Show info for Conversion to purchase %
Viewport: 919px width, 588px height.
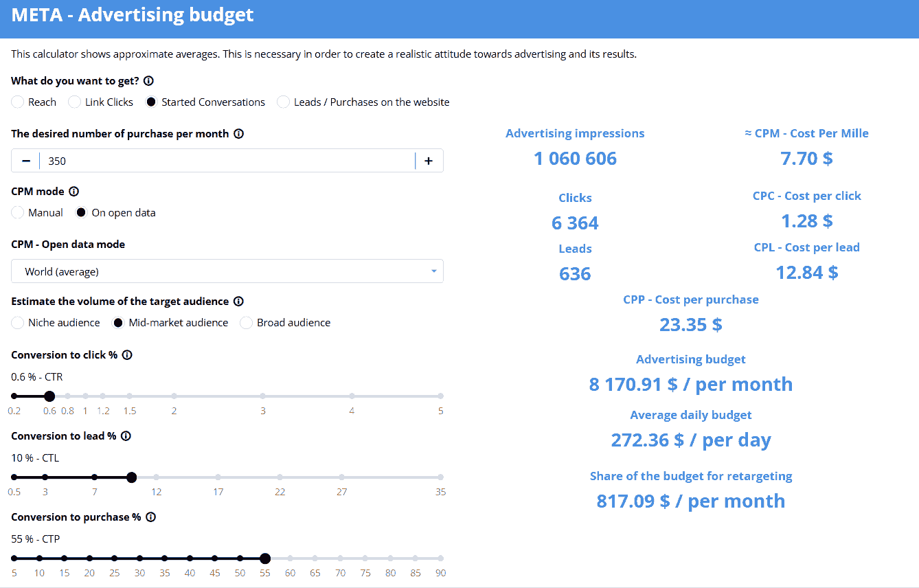coord(150,517)
